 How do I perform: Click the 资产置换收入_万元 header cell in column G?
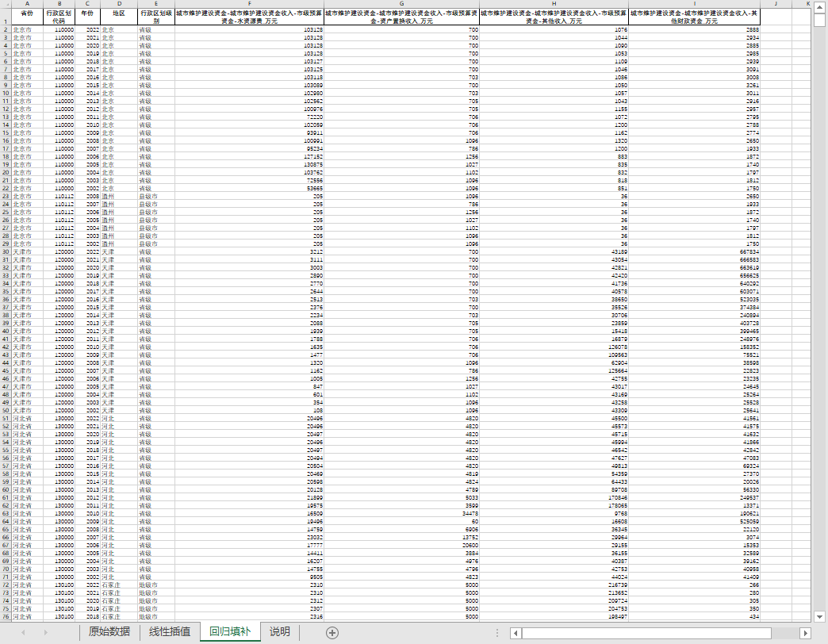coord(402,17)
